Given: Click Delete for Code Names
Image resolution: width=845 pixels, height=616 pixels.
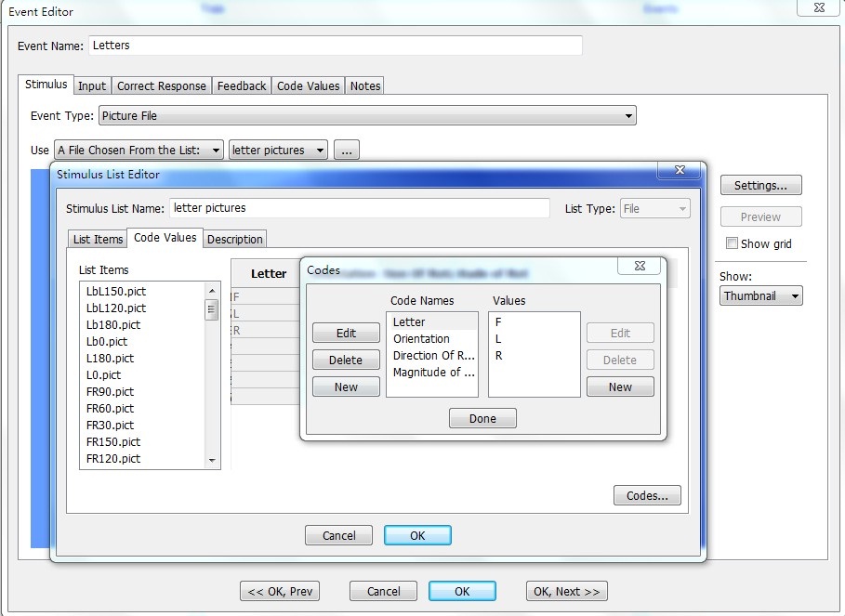Looking at the screenshot, I should [x=346, y=360].
